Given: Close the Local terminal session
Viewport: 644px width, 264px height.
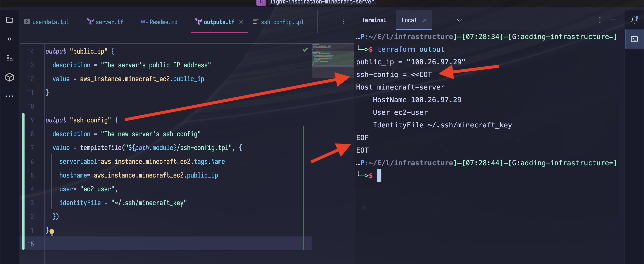Looking at the screenshot, I should [425, 20].
